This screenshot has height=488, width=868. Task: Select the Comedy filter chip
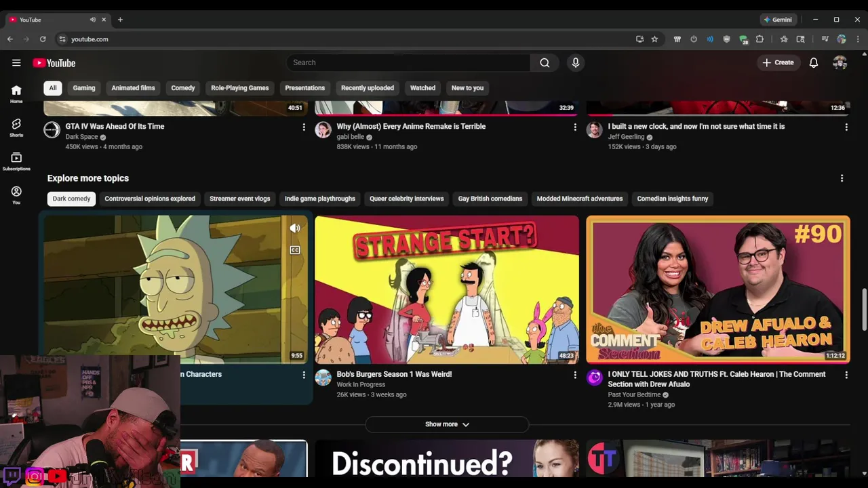tap(183, 88)
